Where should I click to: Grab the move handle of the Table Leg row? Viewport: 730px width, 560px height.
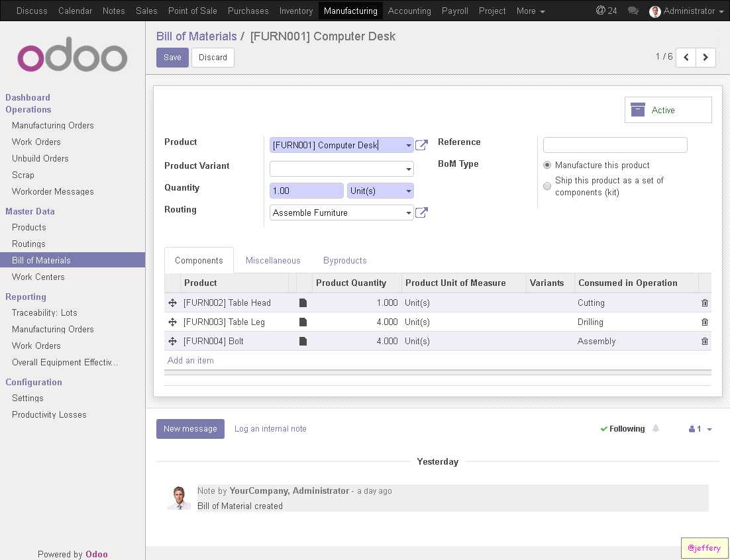click(172, 322)
